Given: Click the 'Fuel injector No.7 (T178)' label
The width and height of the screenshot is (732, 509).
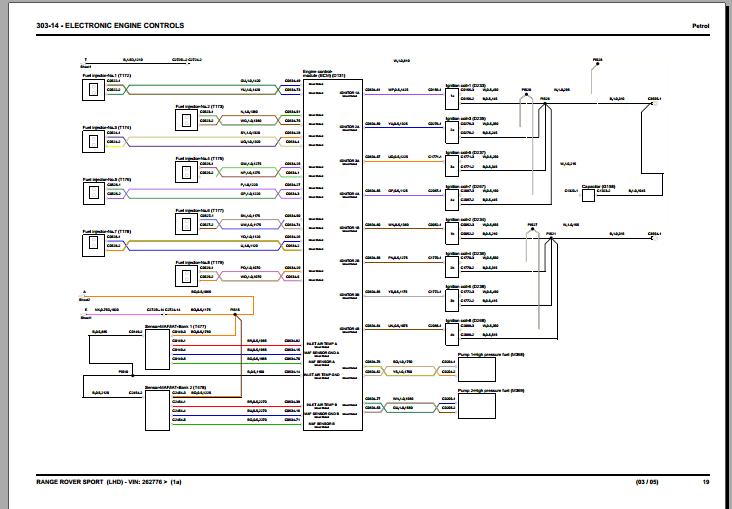Looking at the screenshot, I should click(107, 232).
